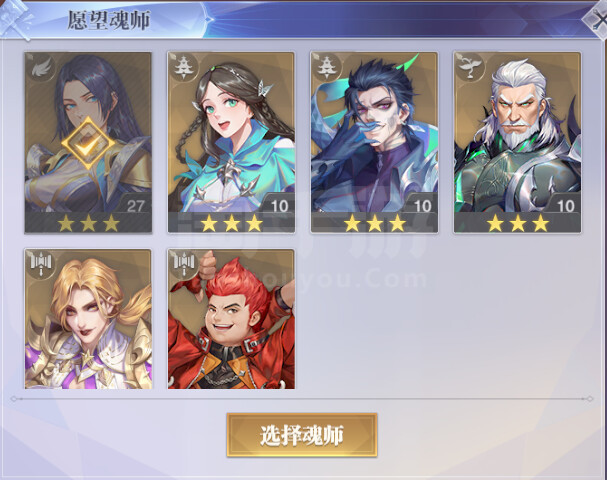The image size is (607, 480).
Task: Click the 愿望魂师 title text
Action: point(109,20)
